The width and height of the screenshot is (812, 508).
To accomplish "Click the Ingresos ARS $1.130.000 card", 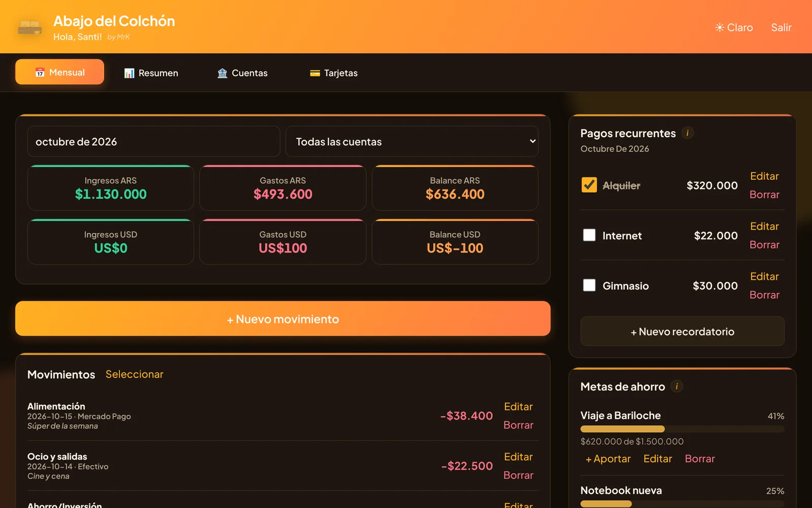I will 111,188.
